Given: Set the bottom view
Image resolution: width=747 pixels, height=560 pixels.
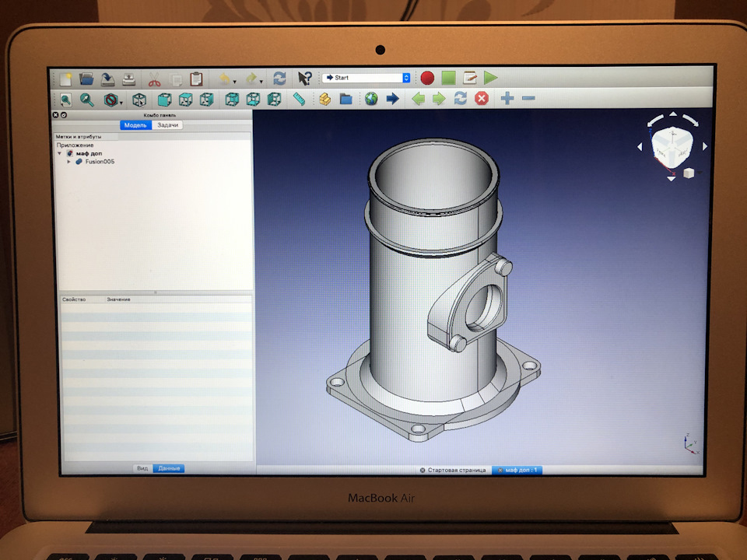Looking at the screenshot, I should (253, 99).
